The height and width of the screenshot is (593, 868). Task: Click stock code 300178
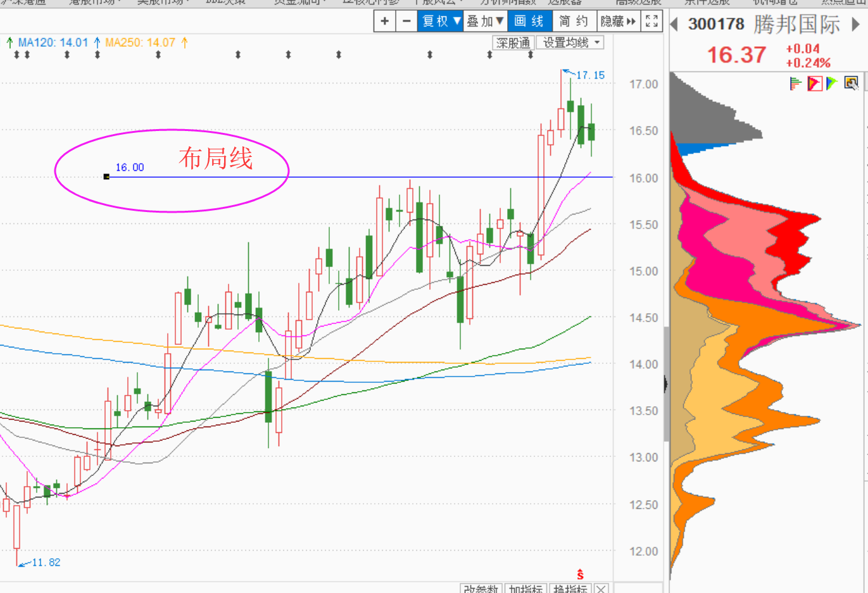[716, 24]
